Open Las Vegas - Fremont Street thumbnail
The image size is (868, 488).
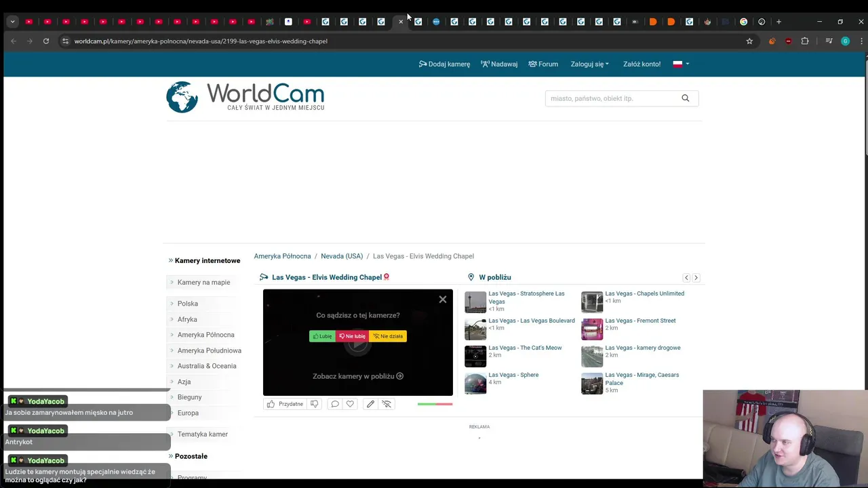tap(592, 329)
